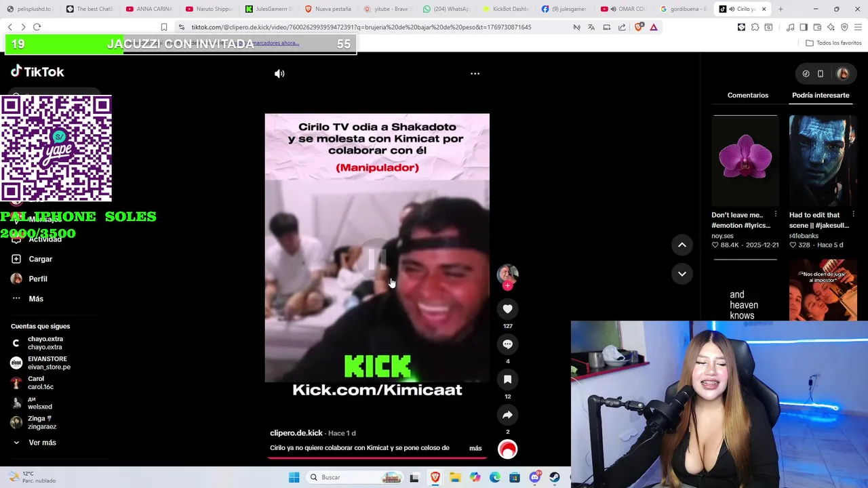This screenshot has width=868, height=488.
Task: Expand the video caption with 'más'
Action: tap(475, 448)
